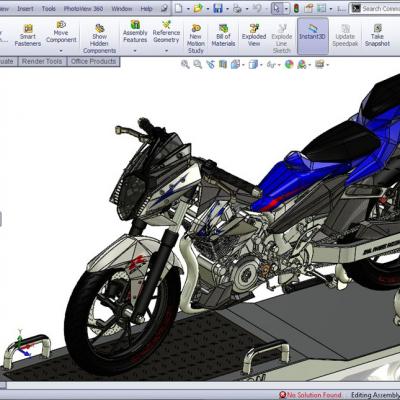This screenshot has height=400, width=400.
Task: Open the Insert menu
Action: (x=25, y=9)
